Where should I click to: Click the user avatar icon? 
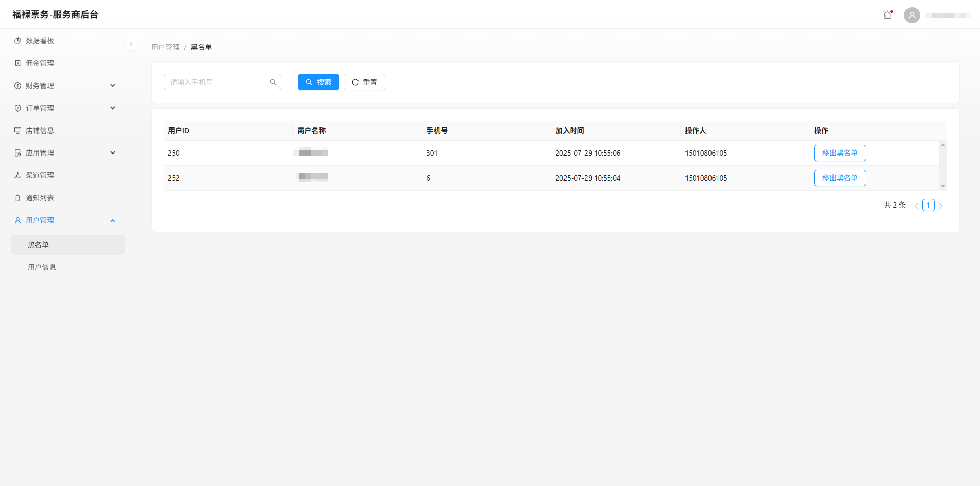pos(912,15)
